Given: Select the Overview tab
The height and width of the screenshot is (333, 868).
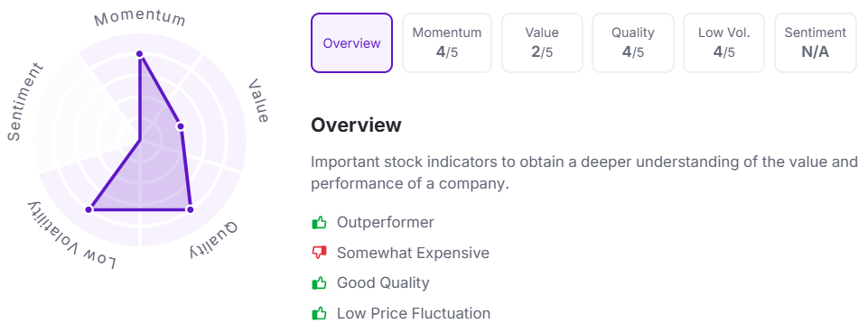Looking at the screenshot, I should pos(351,43).
